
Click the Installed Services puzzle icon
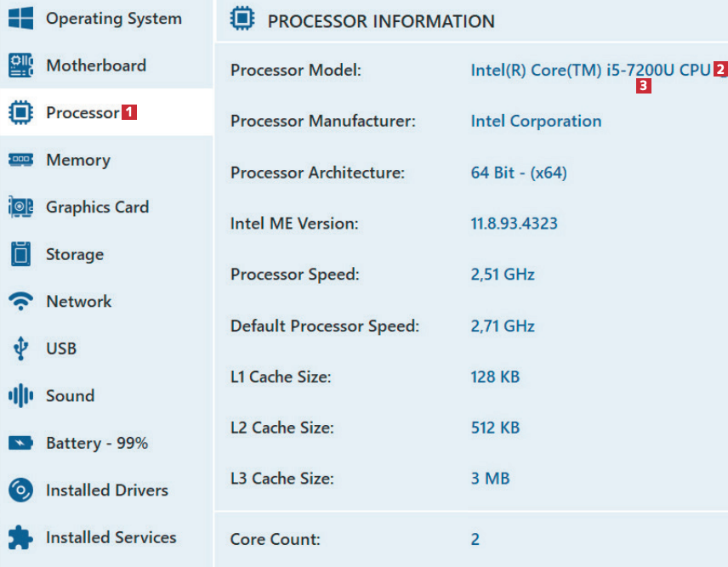pyautogui.click(x=20, y=537)
